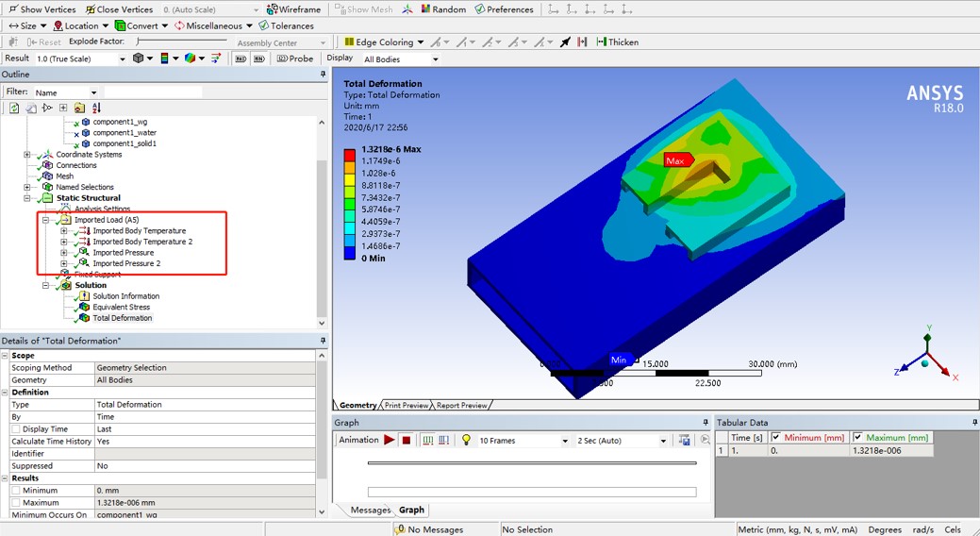Open the Preferences toolbar item
This screenshot has width=980, height=536.
pyautogui.click(x=504, y=9)
